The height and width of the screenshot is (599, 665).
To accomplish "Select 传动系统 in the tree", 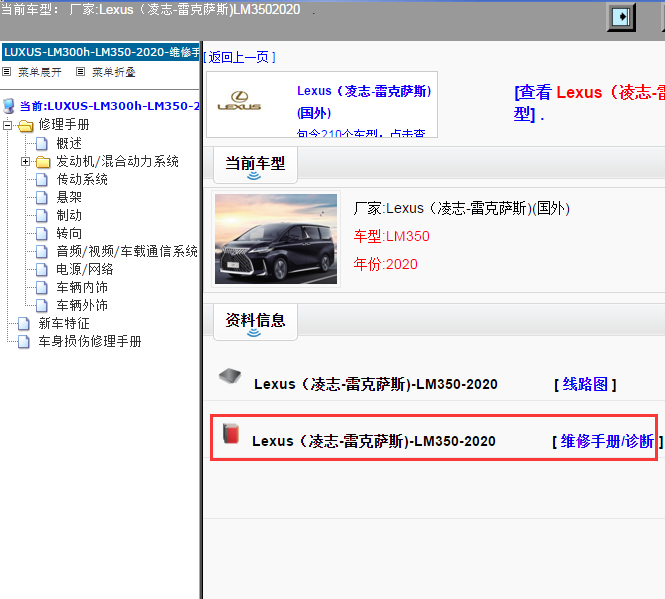I will point(82,180).
